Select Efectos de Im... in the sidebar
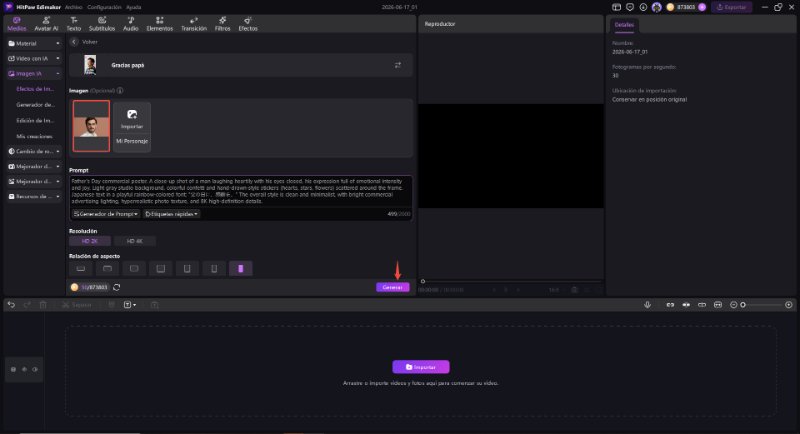 35,89
